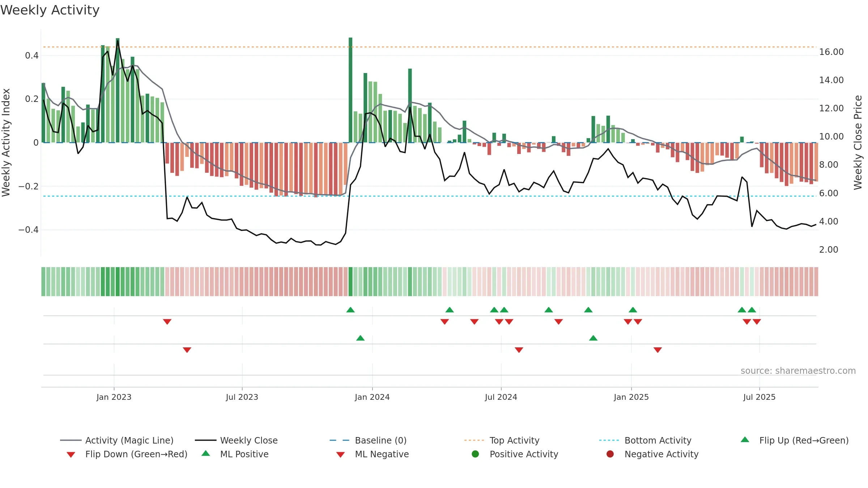868x488 pixels.
Task: Click the Jan 2023 x-axis label
Action: coord(114,397)
